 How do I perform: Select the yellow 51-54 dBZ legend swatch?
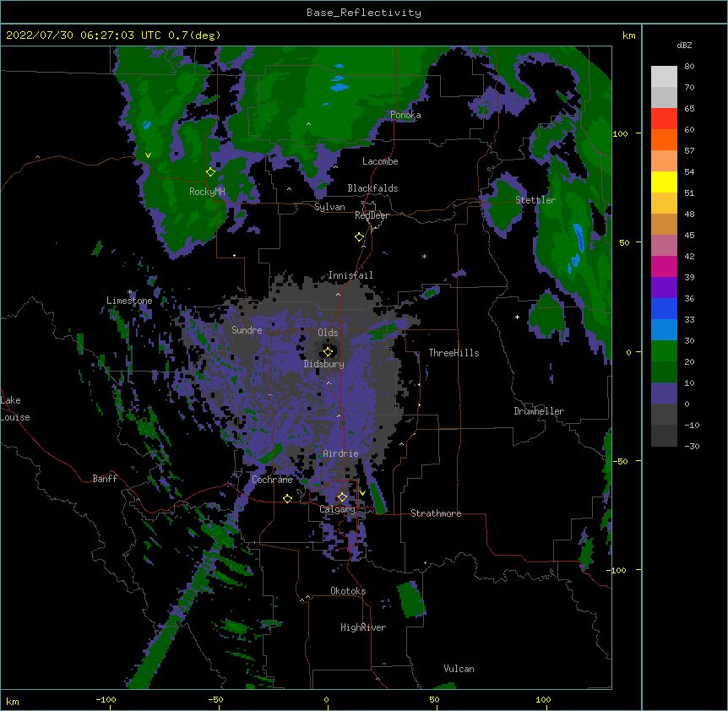point(664,182)
